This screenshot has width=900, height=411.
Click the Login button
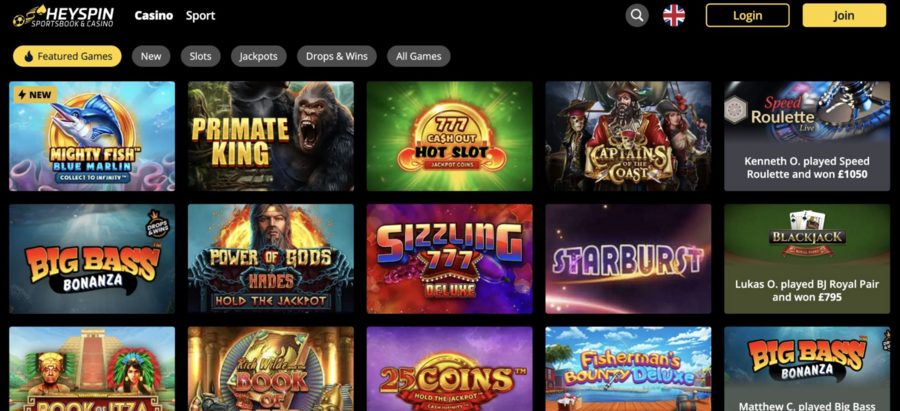(747, 15)
